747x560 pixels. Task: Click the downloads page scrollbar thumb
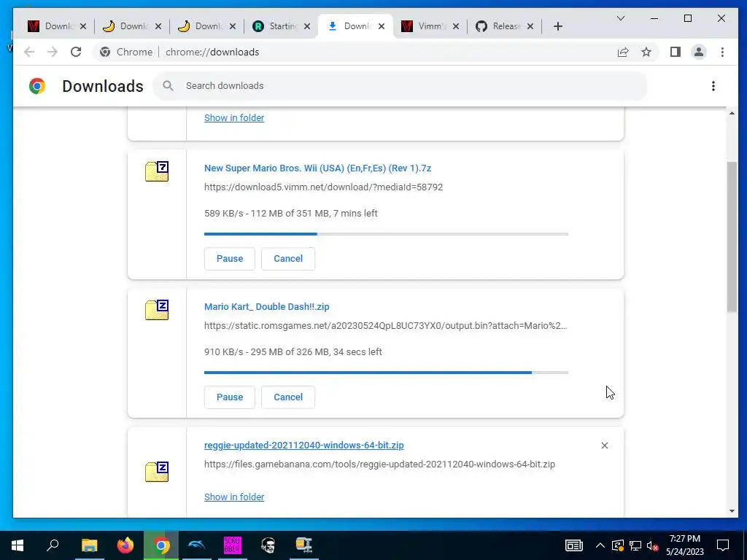732,237
